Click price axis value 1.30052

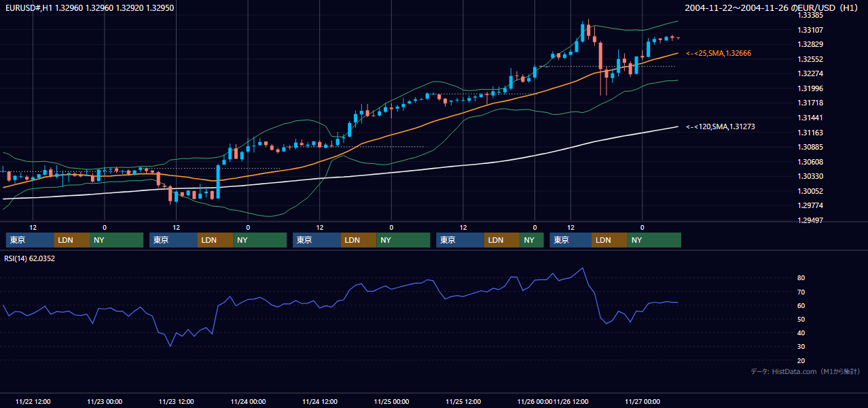pyautogui.click(x=810, y=191)
